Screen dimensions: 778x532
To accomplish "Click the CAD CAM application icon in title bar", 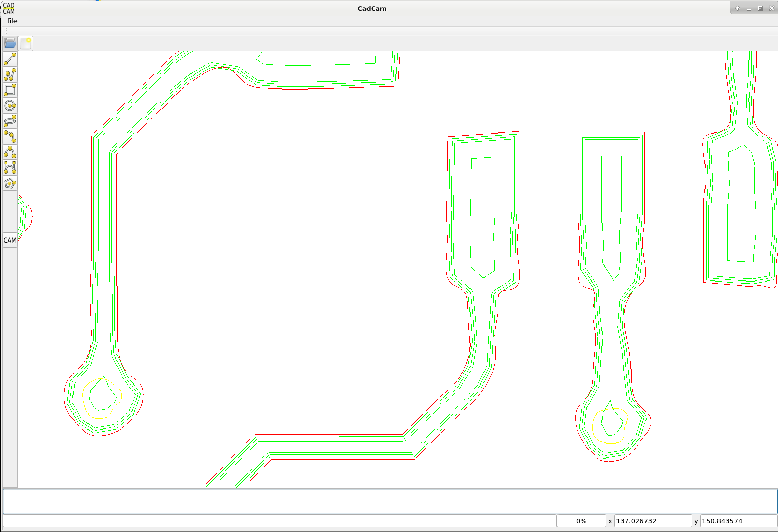I will [9, 8].
